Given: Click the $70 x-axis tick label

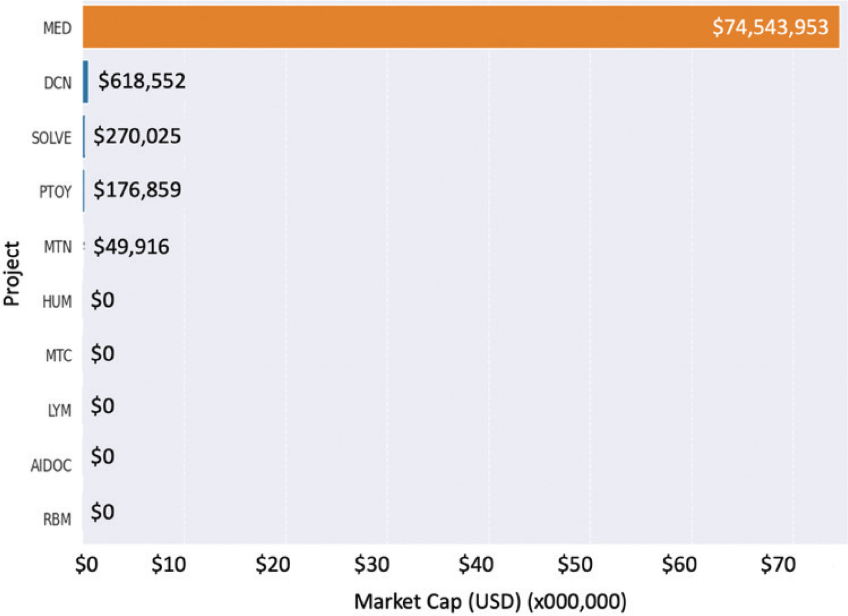Looking at the screenshot, I should [x=778, y=564].
